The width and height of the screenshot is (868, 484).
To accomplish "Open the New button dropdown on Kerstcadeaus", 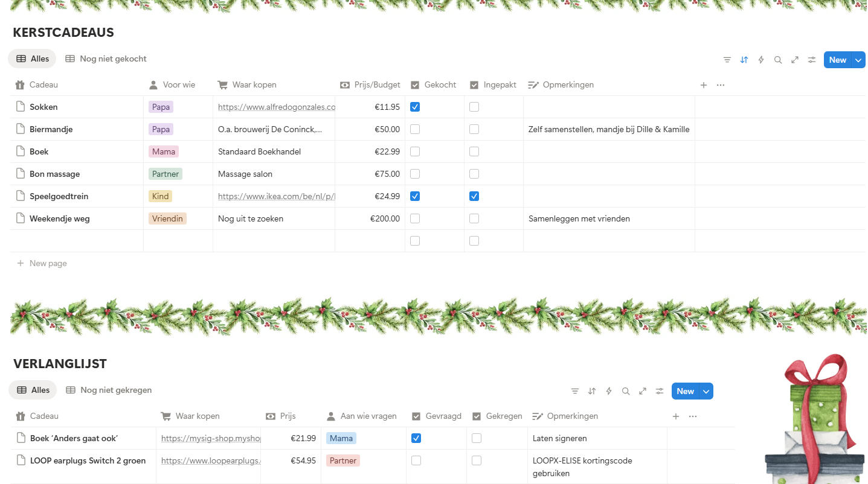I will (x=857, y=60).
